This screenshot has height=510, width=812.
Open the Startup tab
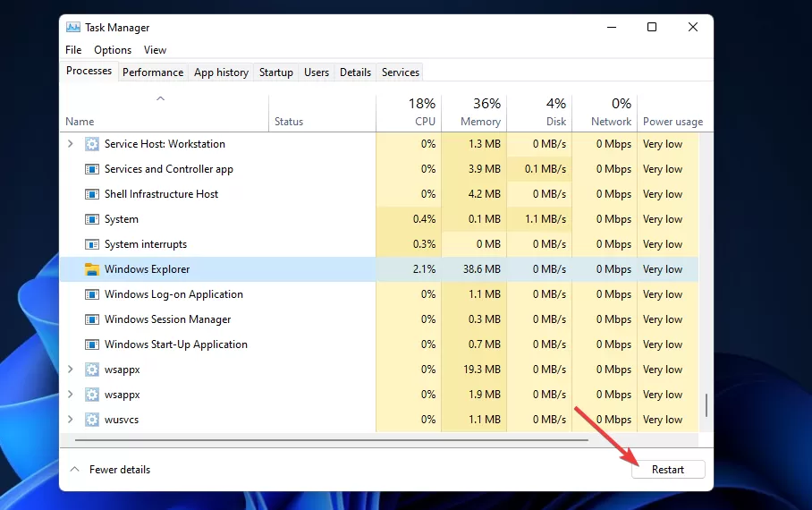(276, 72)
